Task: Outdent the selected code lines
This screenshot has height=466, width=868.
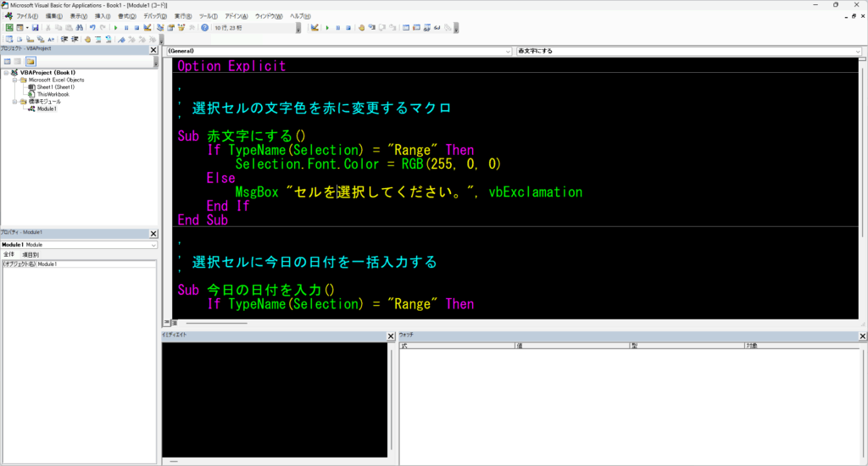Action: pos(75,39)
